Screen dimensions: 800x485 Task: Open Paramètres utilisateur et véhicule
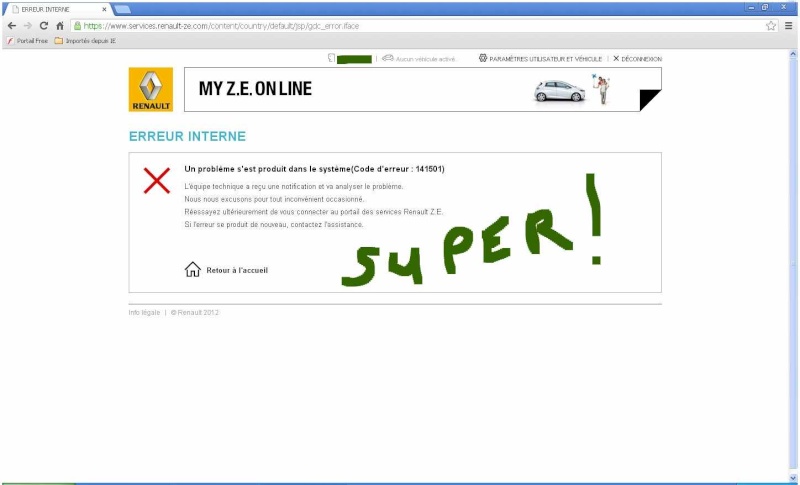tap(545, 59)
